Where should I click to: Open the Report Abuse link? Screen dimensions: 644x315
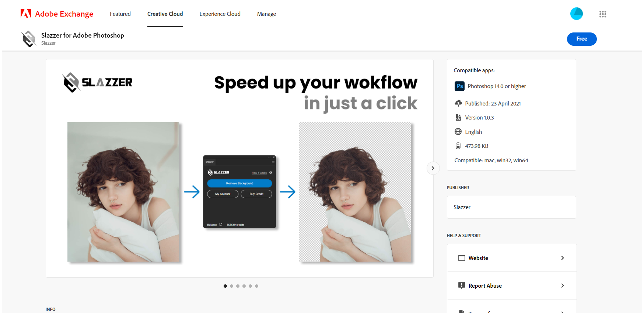[511, 285]
